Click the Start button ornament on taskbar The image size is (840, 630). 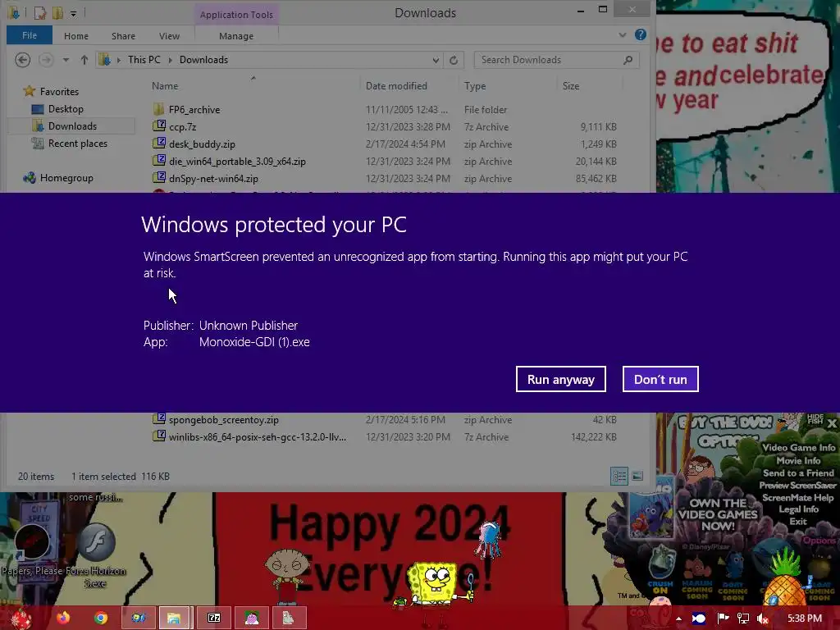(21, 619)
